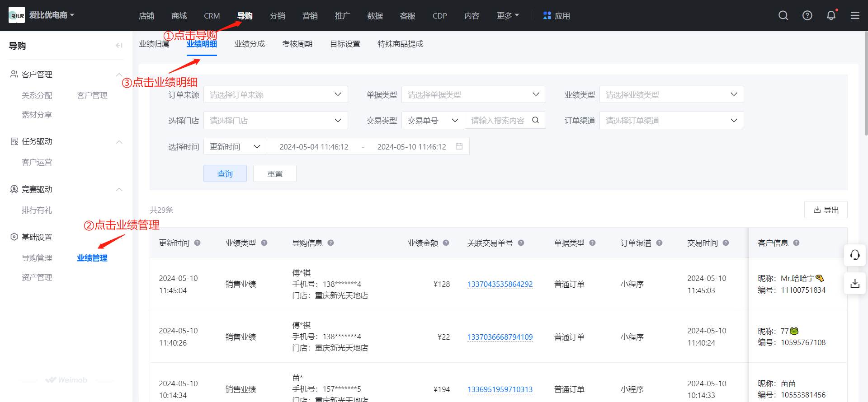Open the help question mark icon
The height and width of the screenshot is (402, 868).
click(x=807, y=16)
